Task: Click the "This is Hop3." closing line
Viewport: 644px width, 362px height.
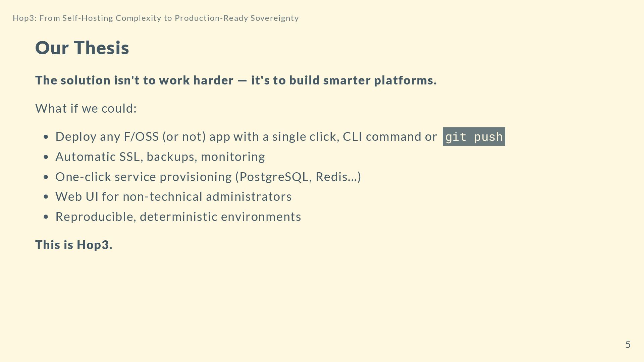Action: [74, 245]
